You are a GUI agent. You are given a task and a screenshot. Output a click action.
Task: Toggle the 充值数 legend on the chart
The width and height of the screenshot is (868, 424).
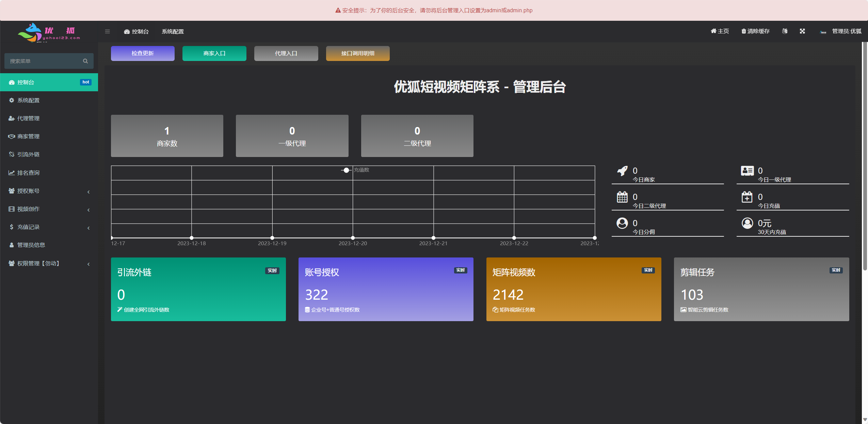pos(356,170)
